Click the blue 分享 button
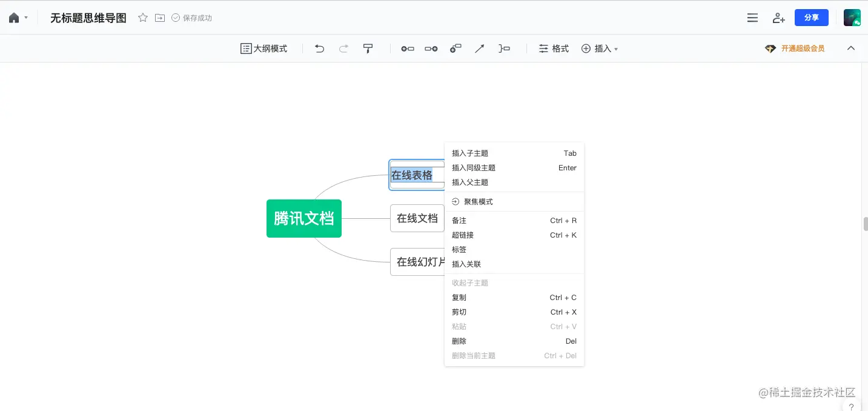This screenshot has height=411, width=868. pos(812,18)
